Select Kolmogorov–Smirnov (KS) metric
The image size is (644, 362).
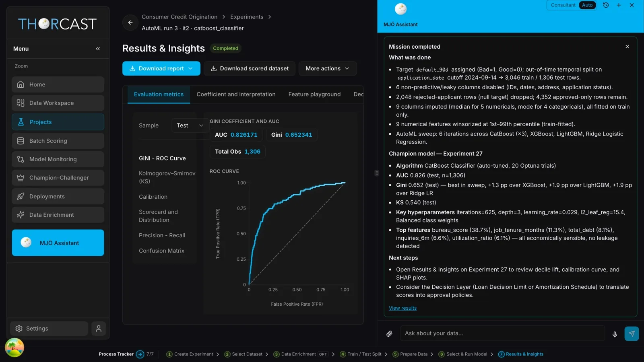pos(167,177)
